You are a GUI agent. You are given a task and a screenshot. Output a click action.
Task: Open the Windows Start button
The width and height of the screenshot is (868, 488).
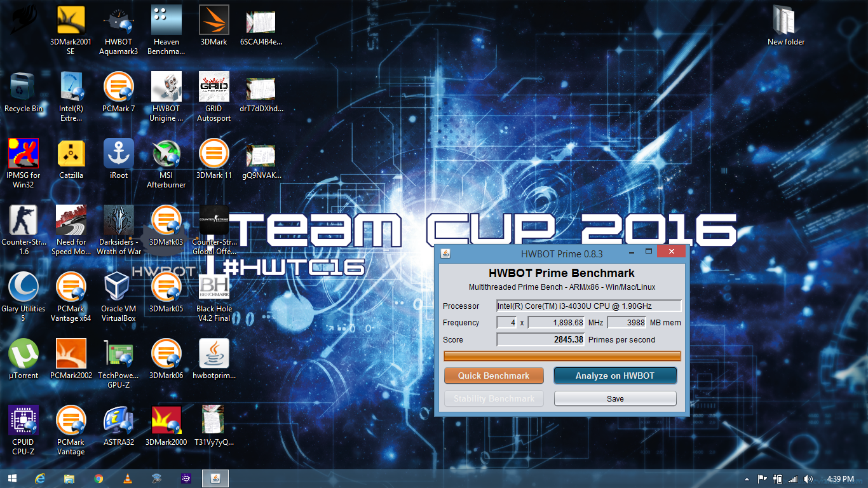pyautogui.click(x=11, y=478)
